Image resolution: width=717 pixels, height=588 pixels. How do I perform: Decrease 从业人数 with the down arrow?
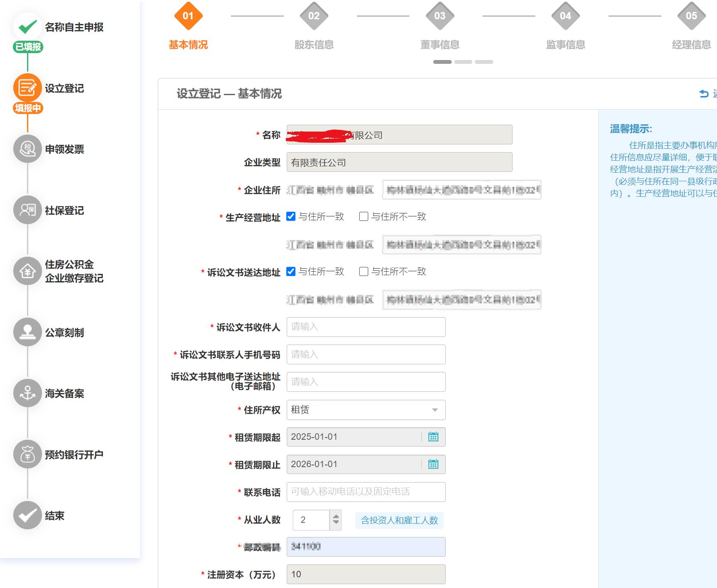pos(336,523)
